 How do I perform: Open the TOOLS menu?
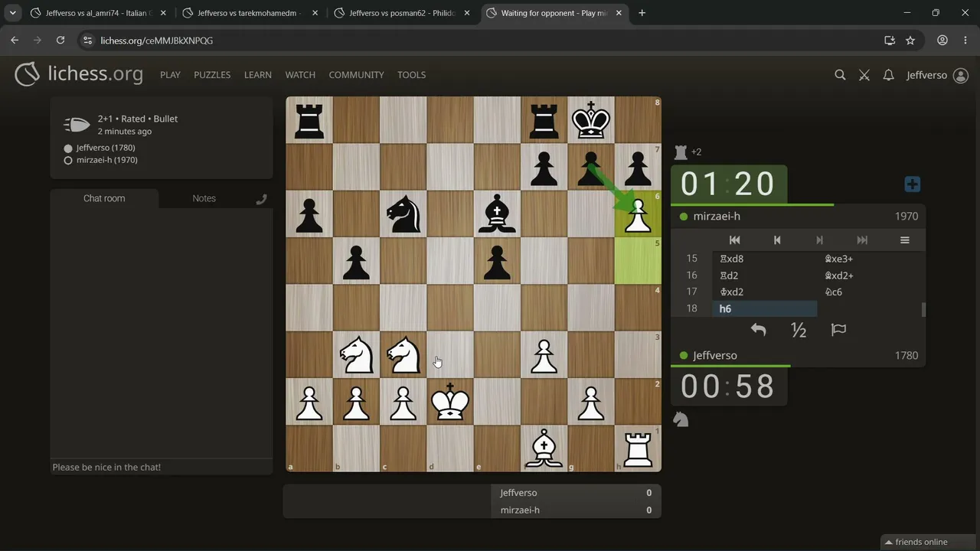tap(411, 75)
